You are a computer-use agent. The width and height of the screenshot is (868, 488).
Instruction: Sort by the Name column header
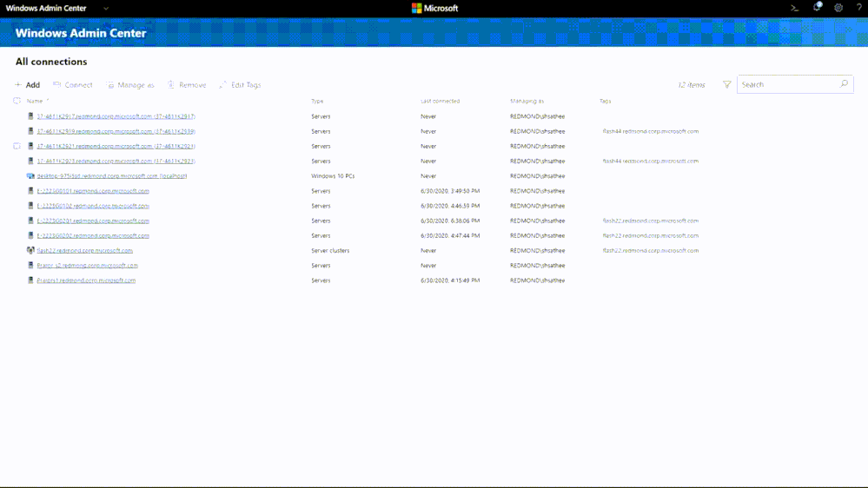(x=35, y=102)
